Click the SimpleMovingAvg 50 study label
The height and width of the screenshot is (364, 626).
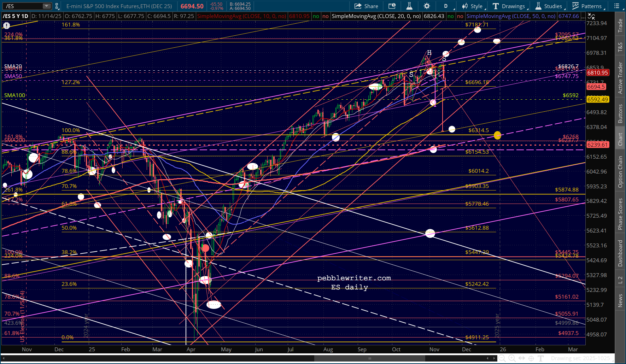[510, 16]
